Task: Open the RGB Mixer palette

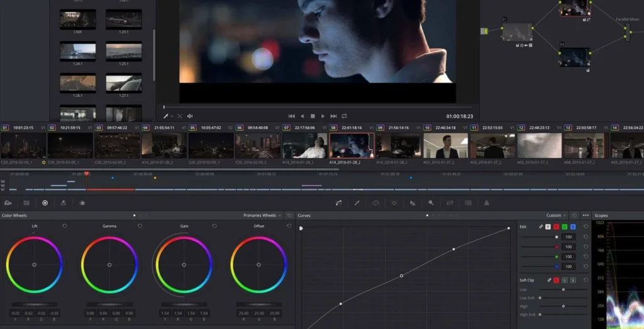Action: pyautogui.click(x=64, y=203)
